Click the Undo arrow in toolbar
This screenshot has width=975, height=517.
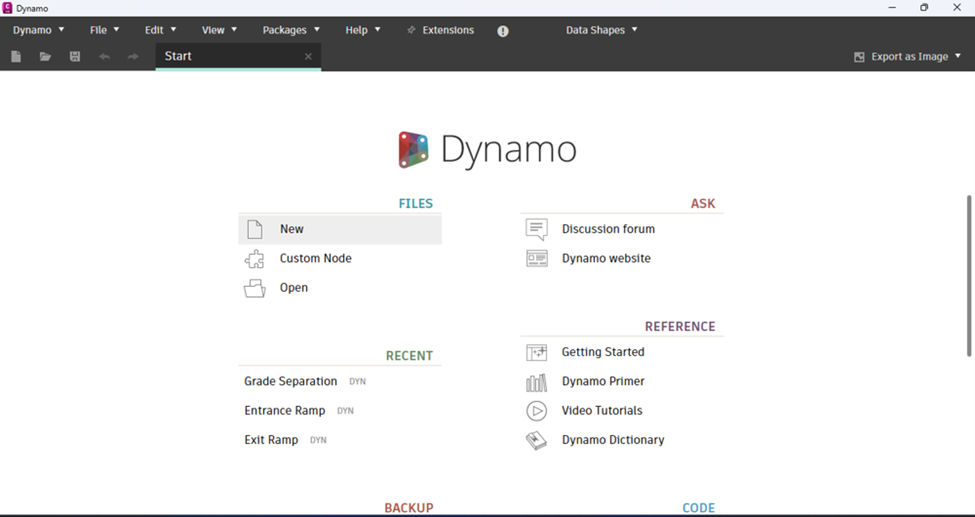[104, 57]
